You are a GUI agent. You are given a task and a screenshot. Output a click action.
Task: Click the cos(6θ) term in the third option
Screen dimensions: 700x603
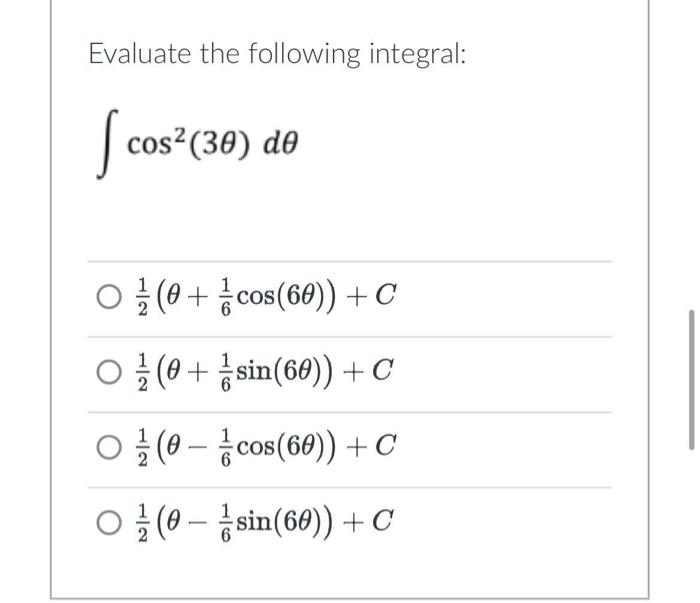pos(286,447)
